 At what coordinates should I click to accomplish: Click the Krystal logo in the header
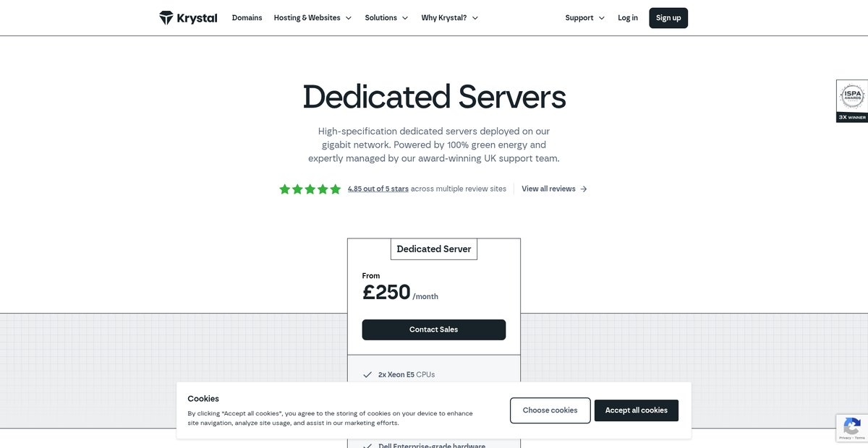[188, 18]
